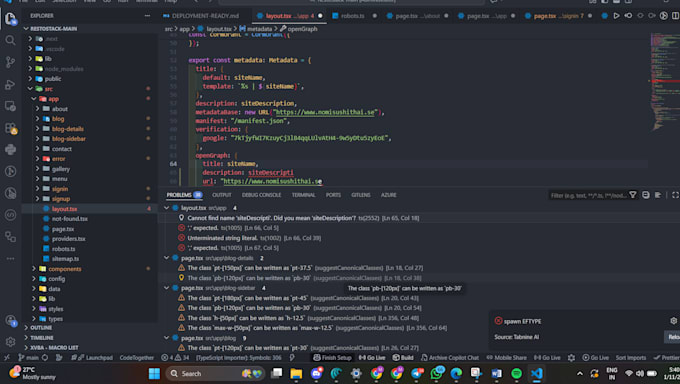Click Mobile Share in status bar

pos(507,358)
